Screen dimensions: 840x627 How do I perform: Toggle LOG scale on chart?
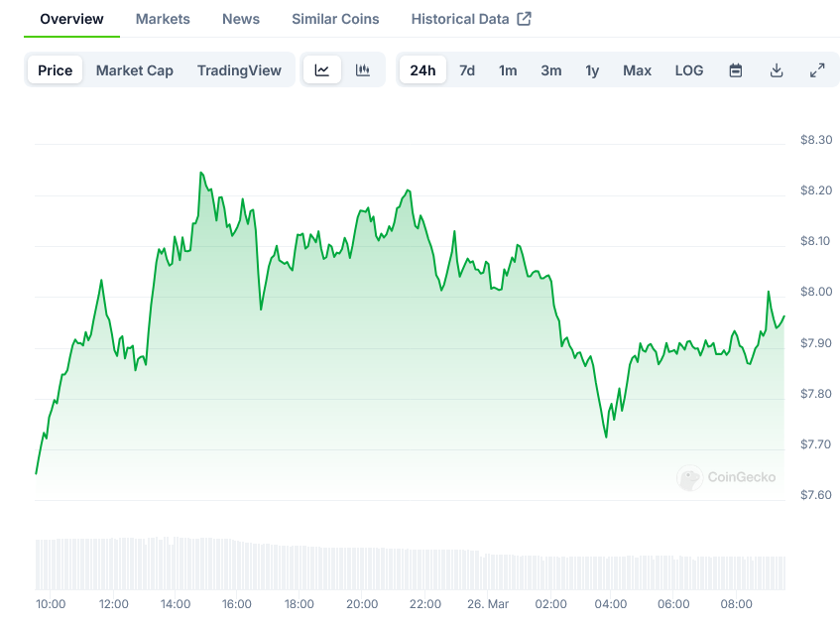pos(689,70)
